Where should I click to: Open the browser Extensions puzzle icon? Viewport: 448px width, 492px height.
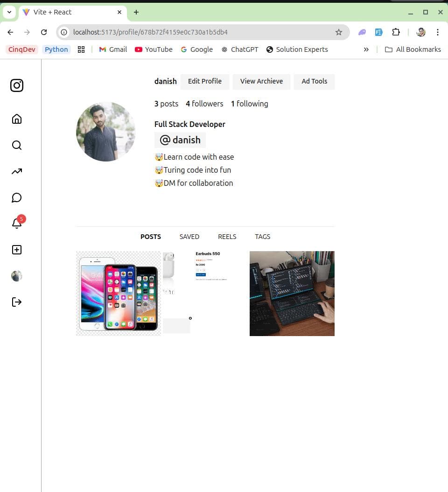pos(396,32)
